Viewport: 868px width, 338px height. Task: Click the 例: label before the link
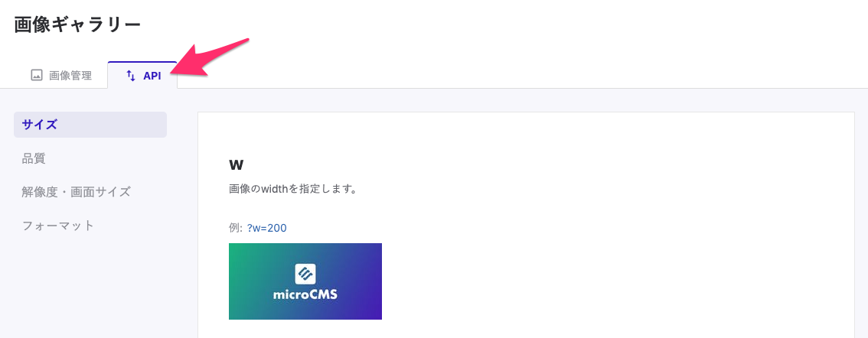[x=236, y=228]
